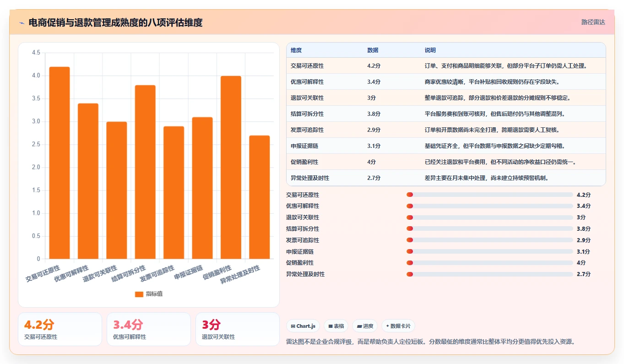624x364 pixels.
Task: Click the 3.1分 progress bar for 申报证据链
Action: (x=489, y=251)
